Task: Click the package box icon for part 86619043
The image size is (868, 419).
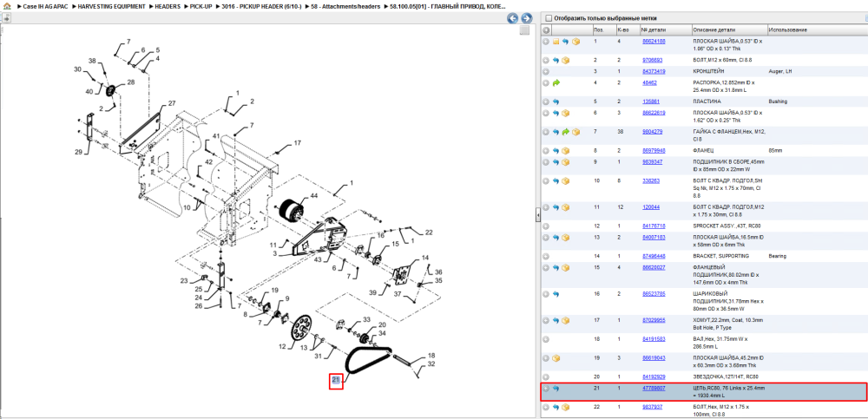Action: (x=556, y=358)
